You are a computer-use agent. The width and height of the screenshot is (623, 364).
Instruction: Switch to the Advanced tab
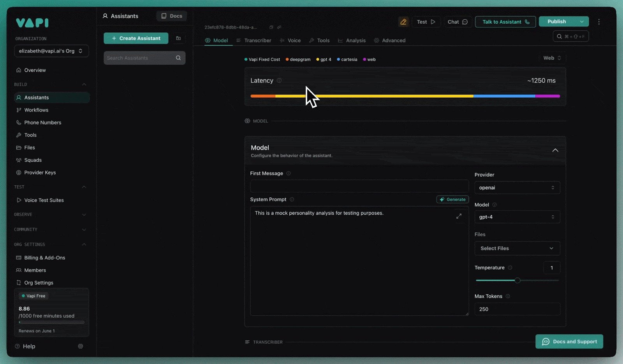(390, 40)
